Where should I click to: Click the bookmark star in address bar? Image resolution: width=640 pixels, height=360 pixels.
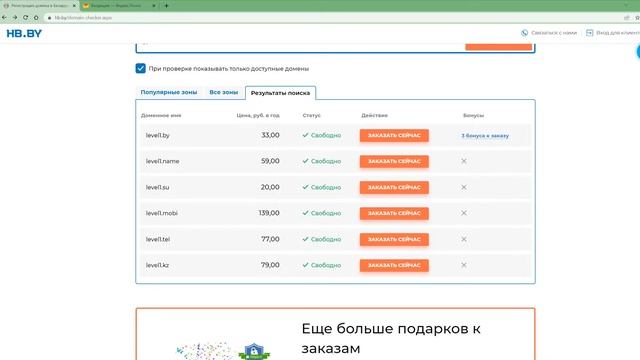637,18
